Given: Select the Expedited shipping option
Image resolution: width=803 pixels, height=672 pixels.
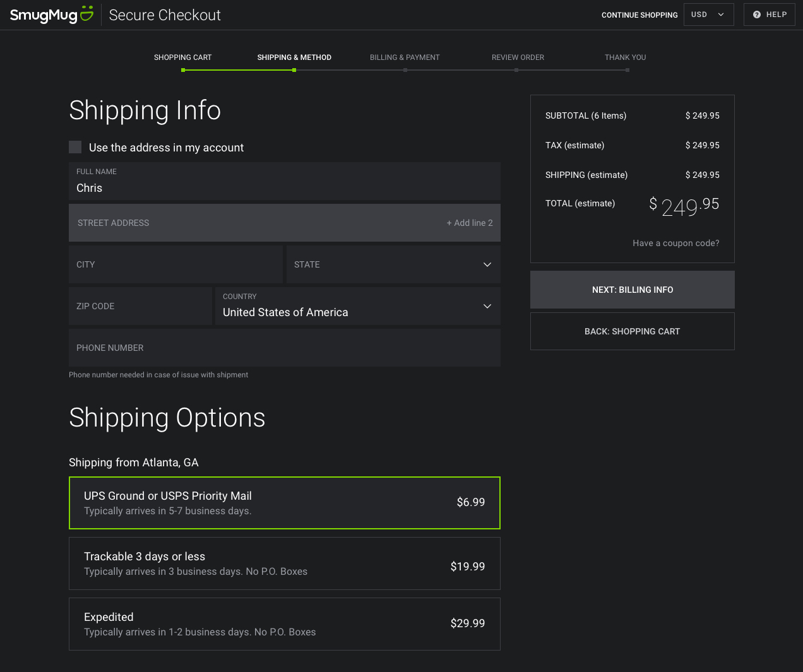Looking at the screenshot, I should pyautogui.click(x=284, y=624).
